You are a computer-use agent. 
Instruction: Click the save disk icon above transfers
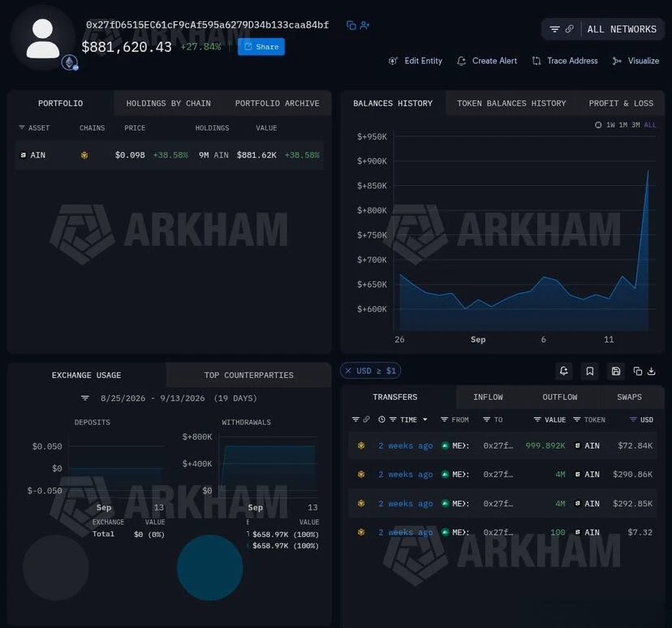616,371
